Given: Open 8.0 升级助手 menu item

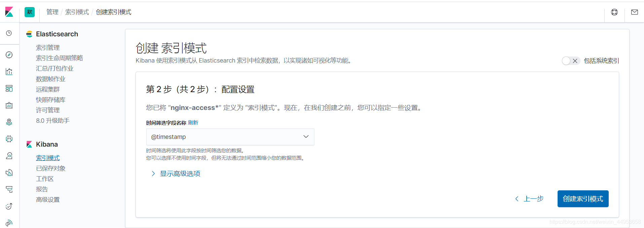Looking at the screenshot, I should pyautogui.click(x=53, y=121).
